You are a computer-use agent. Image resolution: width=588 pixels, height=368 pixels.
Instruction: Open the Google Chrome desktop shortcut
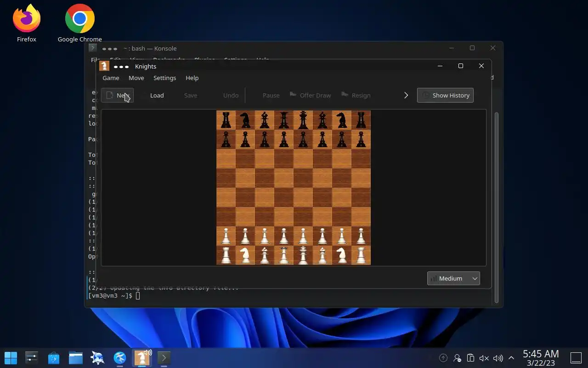click(79, 23)
